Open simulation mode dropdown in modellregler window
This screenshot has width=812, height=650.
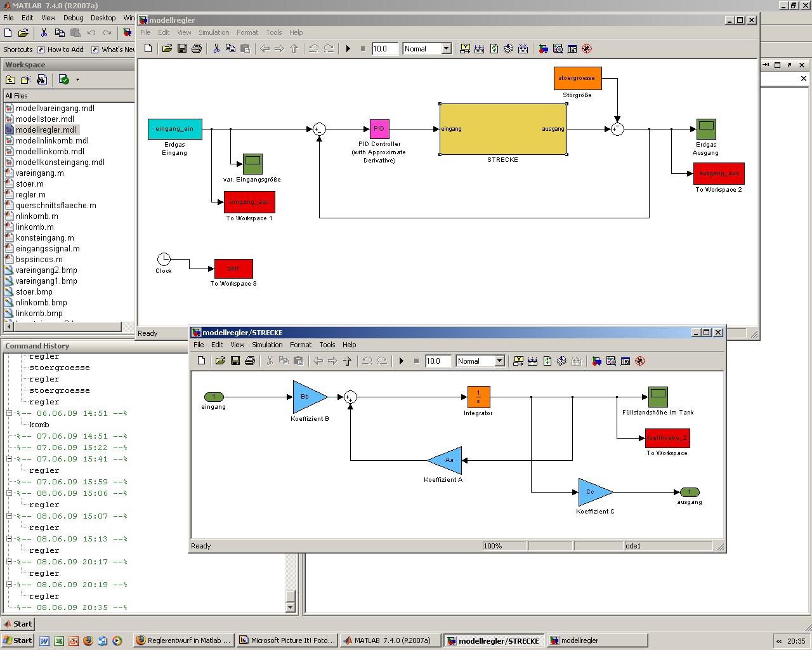(x=447, y=48)
